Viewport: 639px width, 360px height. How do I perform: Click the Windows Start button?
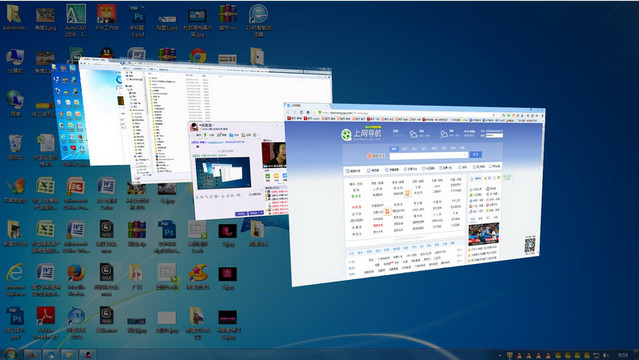tap(10, 354)
